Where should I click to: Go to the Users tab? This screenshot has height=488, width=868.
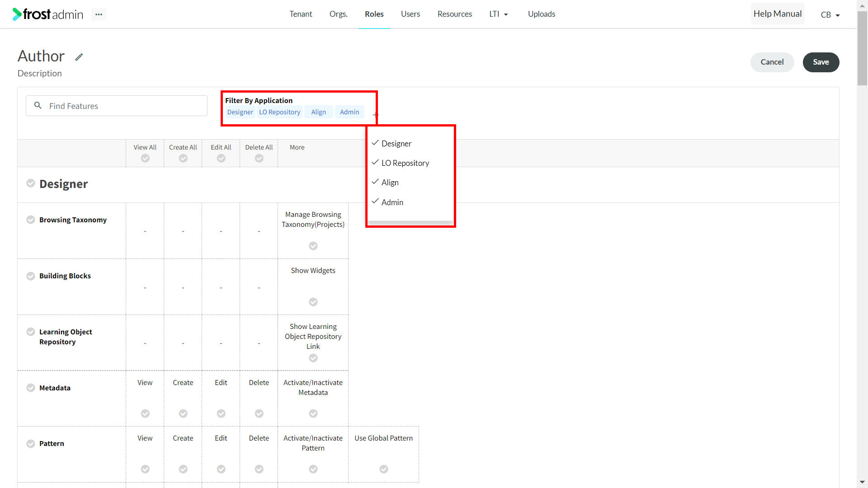(410, 14)
